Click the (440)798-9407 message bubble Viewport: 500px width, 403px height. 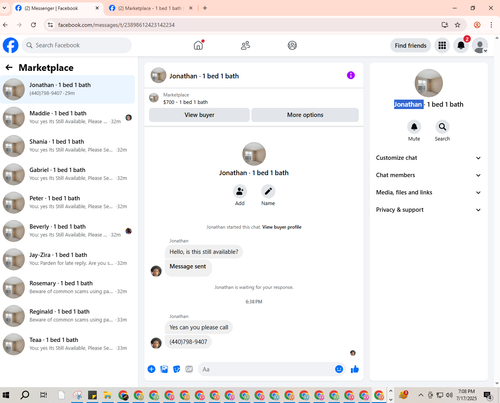click(x=188, y=342)
